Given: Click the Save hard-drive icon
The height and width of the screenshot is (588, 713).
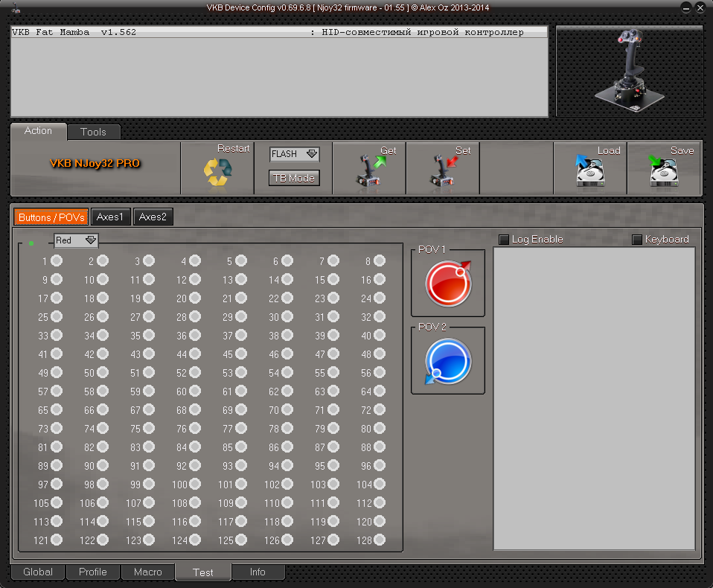Looking at the screenshot, I should click(x=663, y=170).
